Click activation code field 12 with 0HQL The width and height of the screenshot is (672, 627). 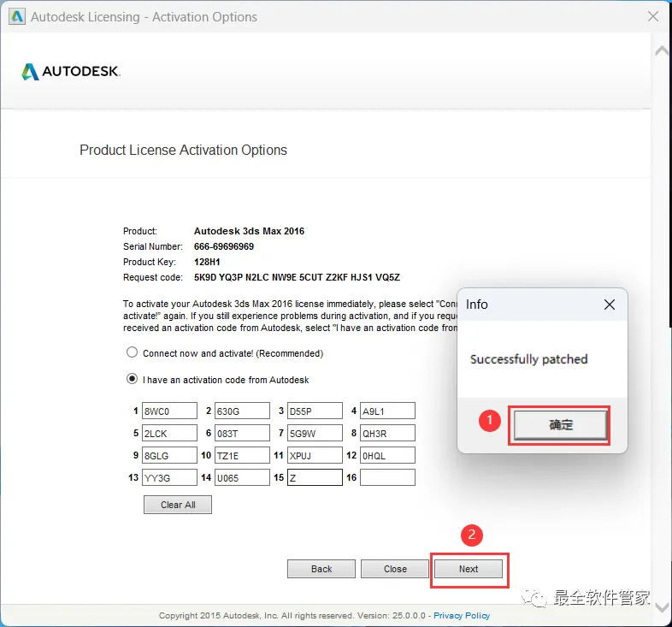click(387, 455)
